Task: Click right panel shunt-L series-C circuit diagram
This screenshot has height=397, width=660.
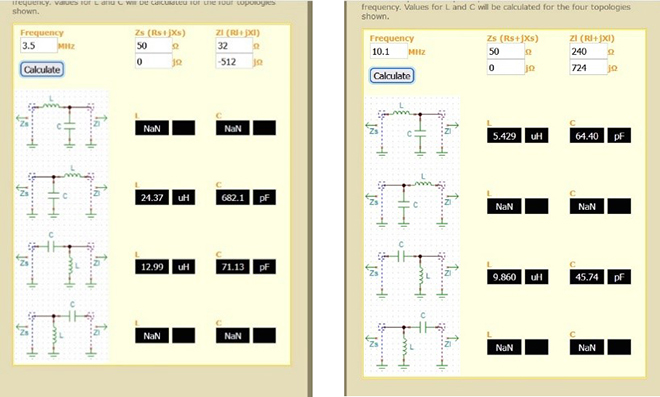Action: coord(412,343)
